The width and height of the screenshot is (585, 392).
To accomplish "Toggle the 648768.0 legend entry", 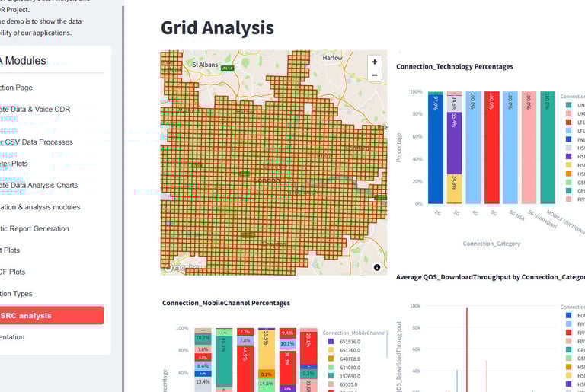I will click(344, 359).
